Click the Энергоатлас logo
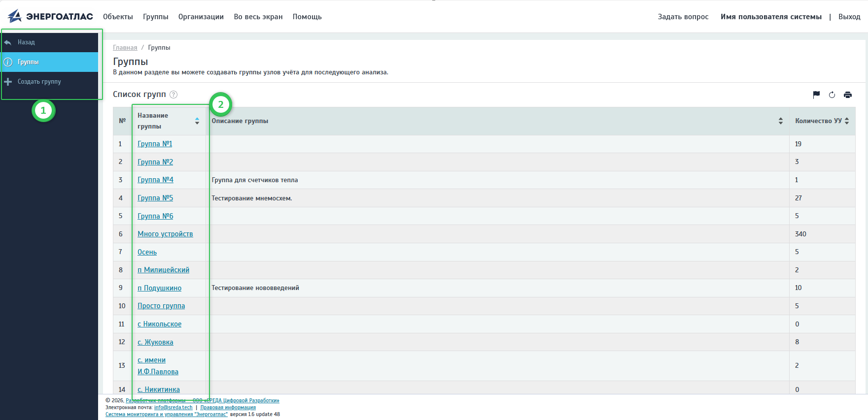The height and width of the screenshot is (420, 868). [x=50, y=16]
